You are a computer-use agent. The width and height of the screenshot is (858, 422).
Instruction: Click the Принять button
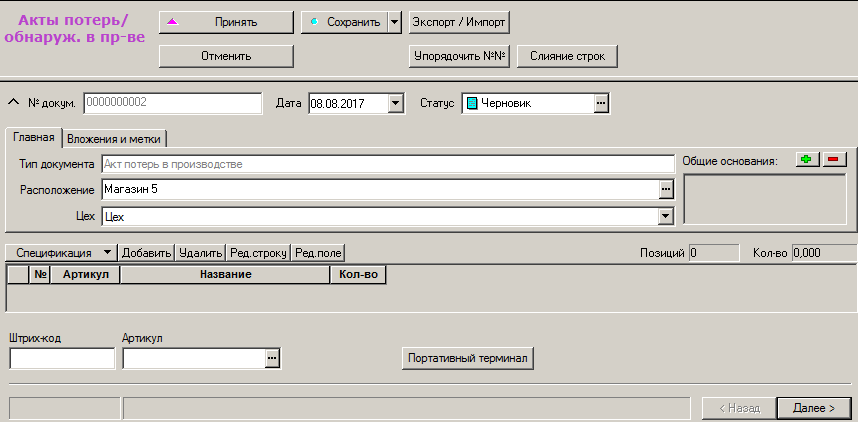tap(226, 22)
